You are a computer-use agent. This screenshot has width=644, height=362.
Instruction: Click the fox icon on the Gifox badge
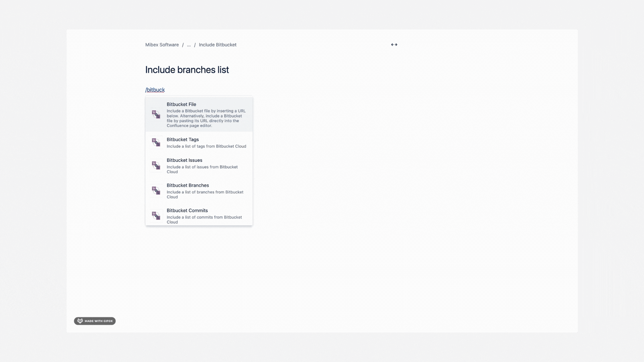(80, 321)
